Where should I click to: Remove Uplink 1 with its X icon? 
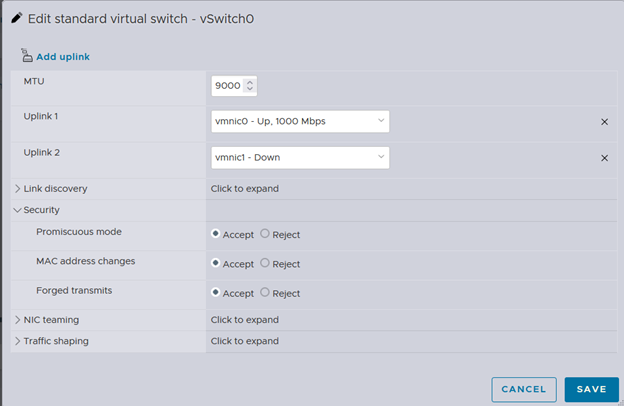pyautogui.click(x=604, y=122)
